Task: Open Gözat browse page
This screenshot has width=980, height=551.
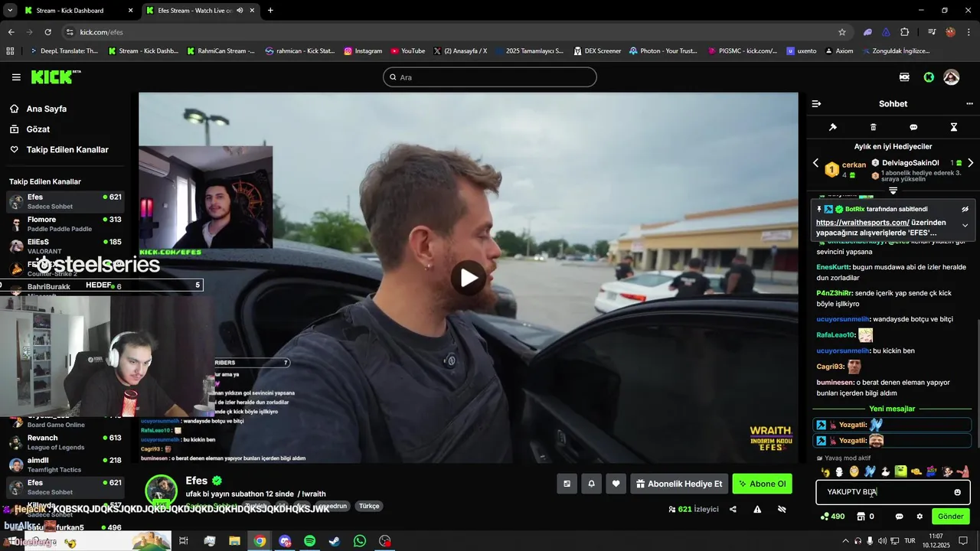Action: (x=38, y=129)
